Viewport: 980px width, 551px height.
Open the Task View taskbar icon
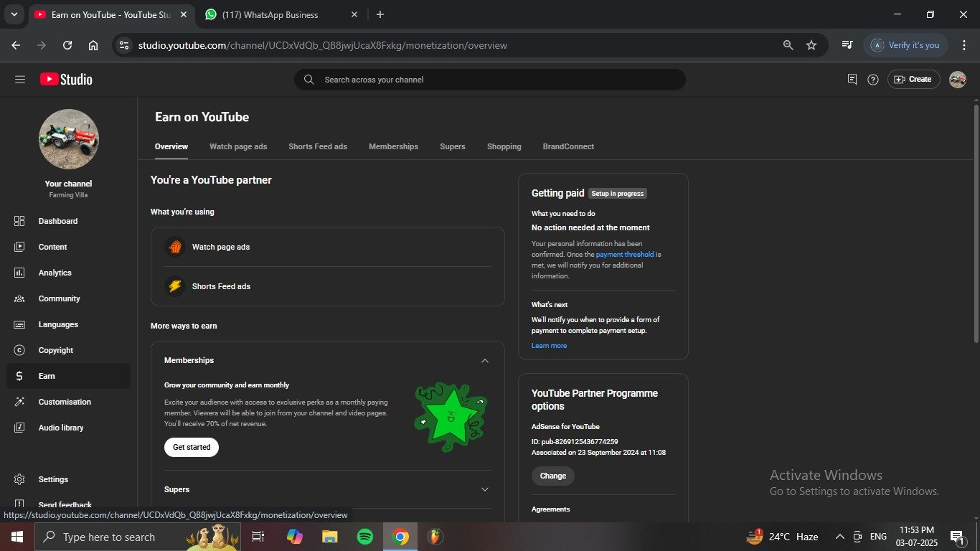258,537
